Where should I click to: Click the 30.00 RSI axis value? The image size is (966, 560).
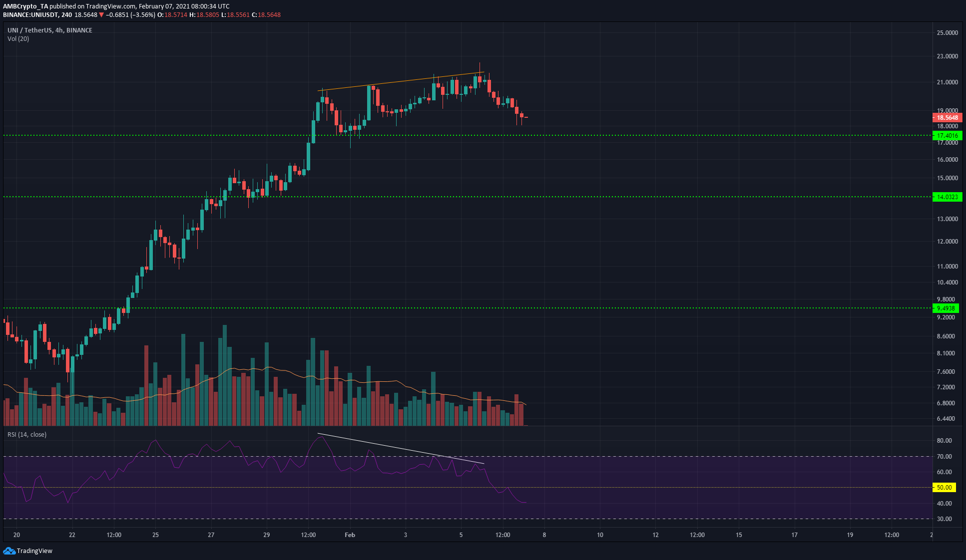(944, 519)
